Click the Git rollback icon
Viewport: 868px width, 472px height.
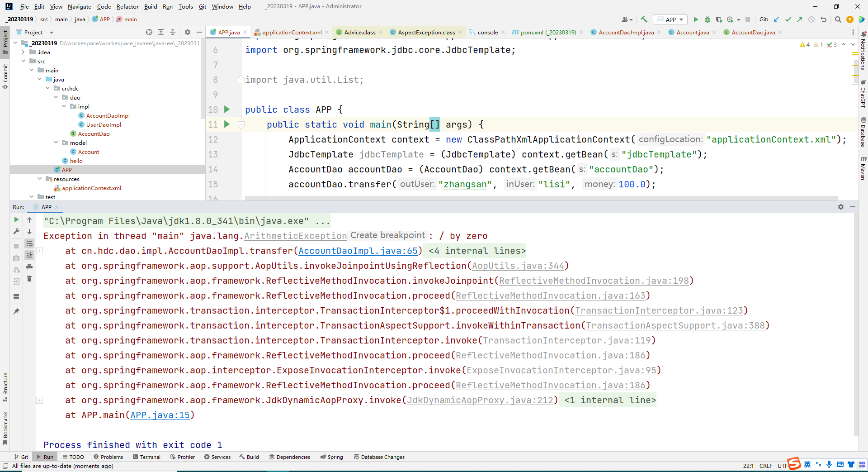click(823, 19)
